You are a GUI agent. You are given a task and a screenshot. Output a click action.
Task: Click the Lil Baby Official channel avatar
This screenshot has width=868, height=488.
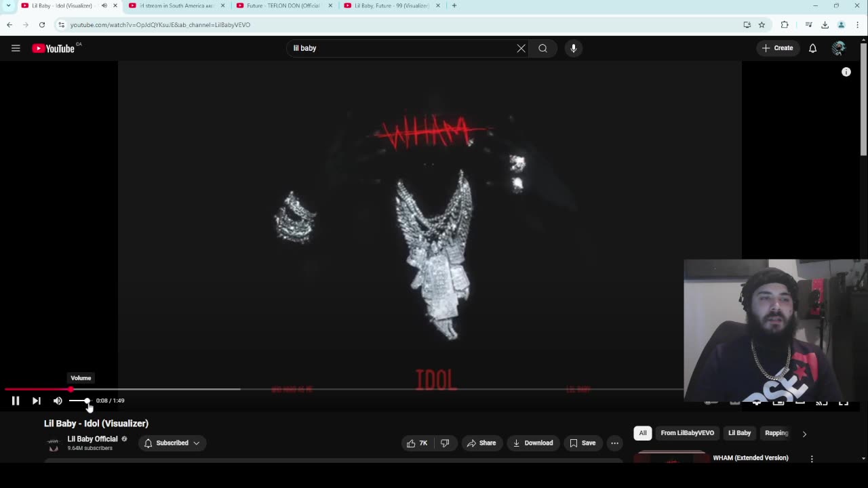pos(54,444)
